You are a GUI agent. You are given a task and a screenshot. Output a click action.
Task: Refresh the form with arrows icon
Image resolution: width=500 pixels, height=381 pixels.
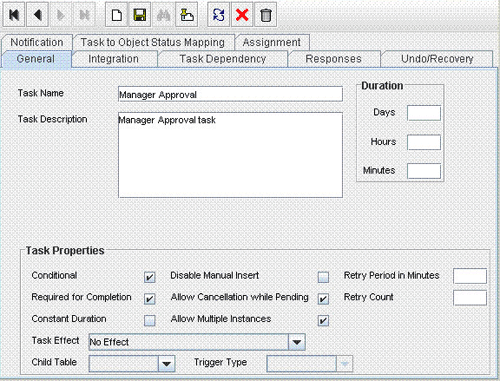click(219, 15)
